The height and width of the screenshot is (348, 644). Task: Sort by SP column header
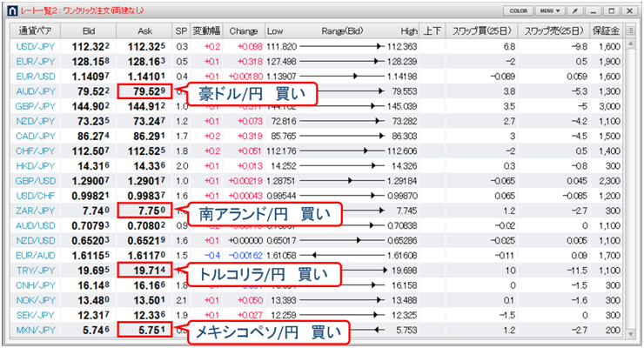(181, 30)
